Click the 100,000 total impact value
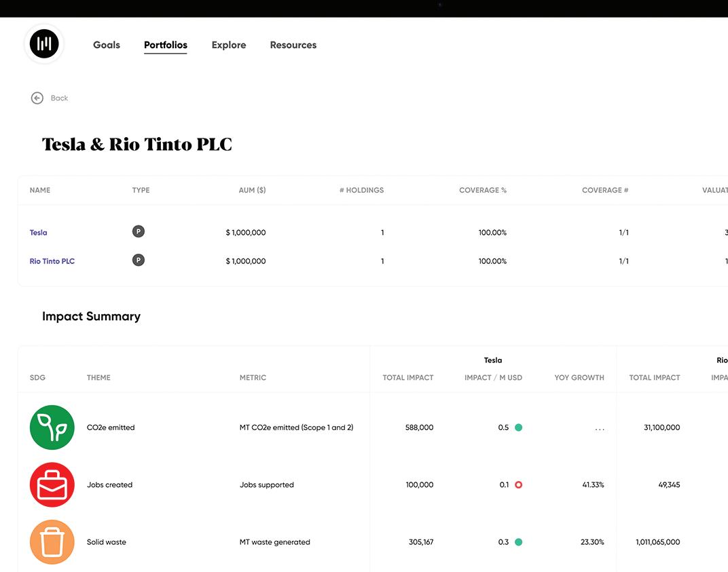 coord(420,484)
